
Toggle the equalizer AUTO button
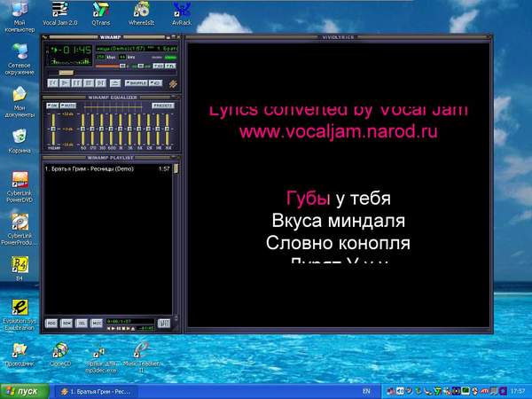click(68, 106)
